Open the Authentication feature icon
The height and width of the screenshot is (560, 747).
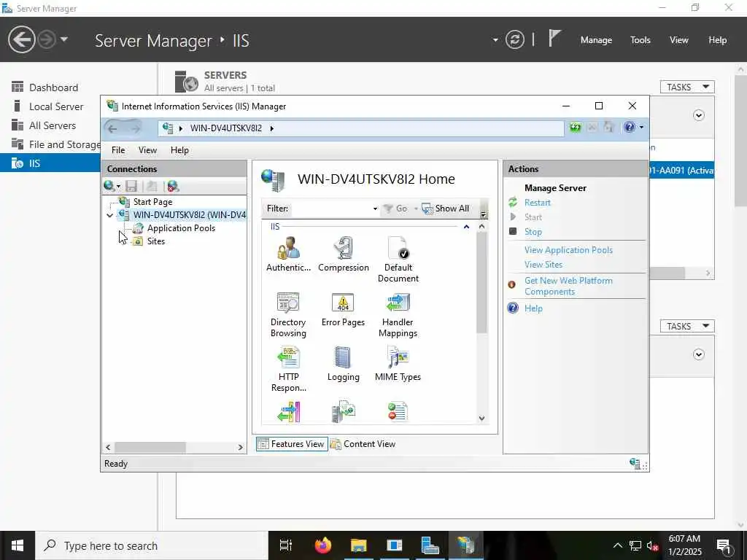pyautogui.click(x=288, y=254)
